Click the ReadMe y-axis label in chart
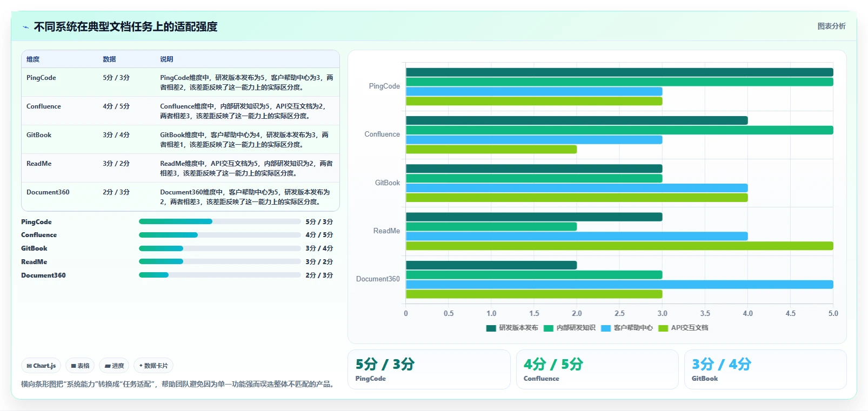Viewport: 868px width, 411px height. click(x=386, y=231)
